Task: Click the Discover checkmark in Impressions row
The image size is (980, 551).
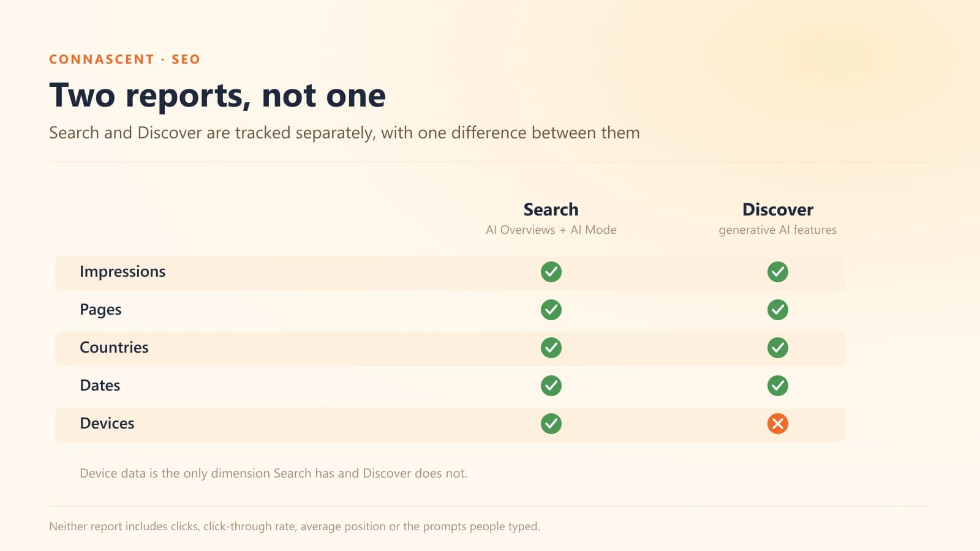Action: [x=778, y=272]
